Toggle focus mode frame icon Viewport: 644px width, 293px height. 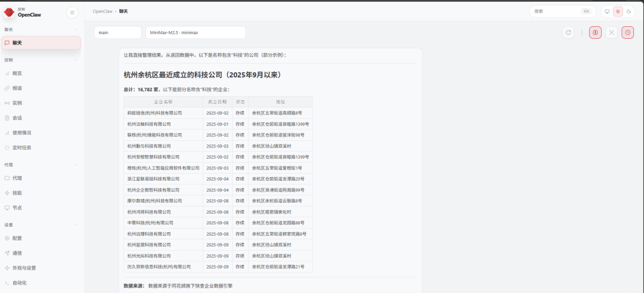tap(612, 32)
